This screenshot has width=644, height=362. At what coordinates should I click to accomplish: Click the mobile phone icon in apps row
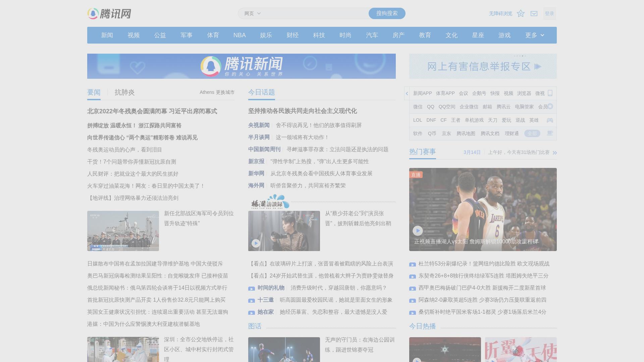point(550,93)
